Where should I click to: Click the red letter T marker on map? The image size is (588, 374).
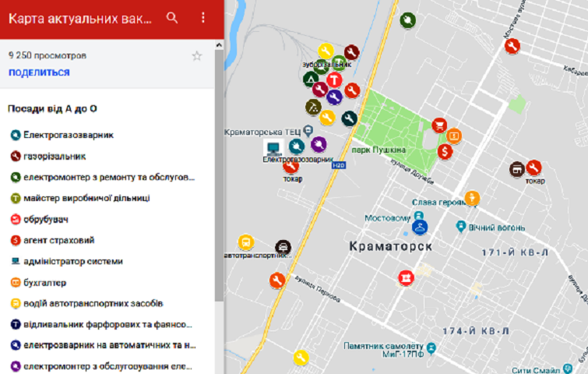coord(334,79)
